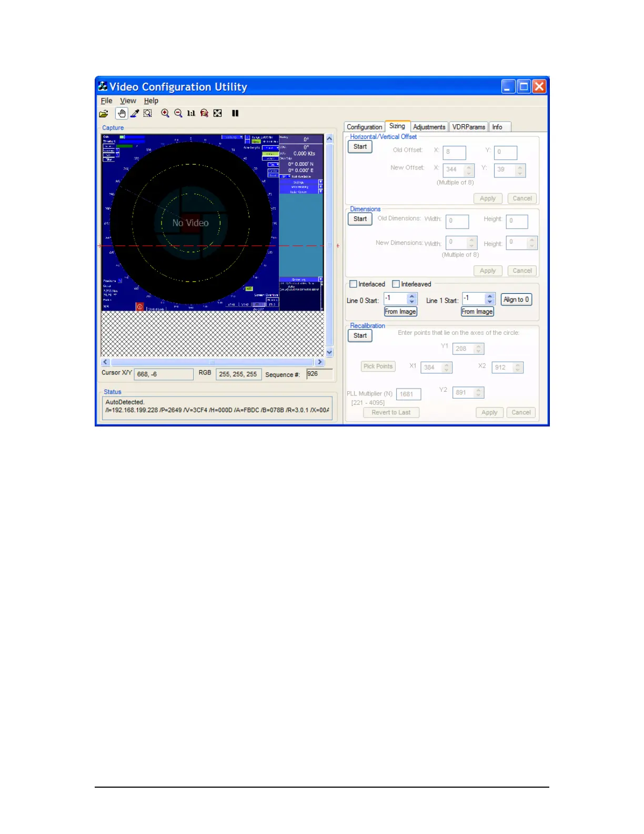
Task: Open the View menu
Action: (128, 101)
